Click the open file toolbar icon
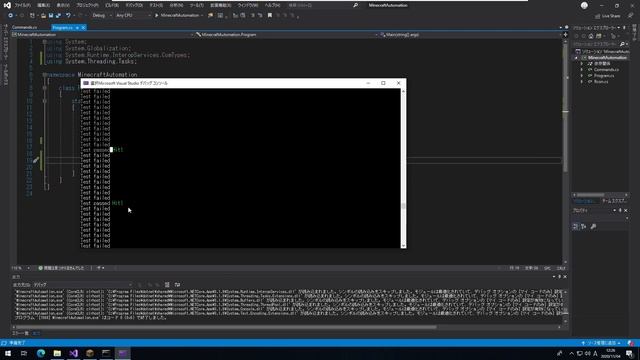Image resolution: width=640 pixels, height=360 pixels. coord(43,16)
